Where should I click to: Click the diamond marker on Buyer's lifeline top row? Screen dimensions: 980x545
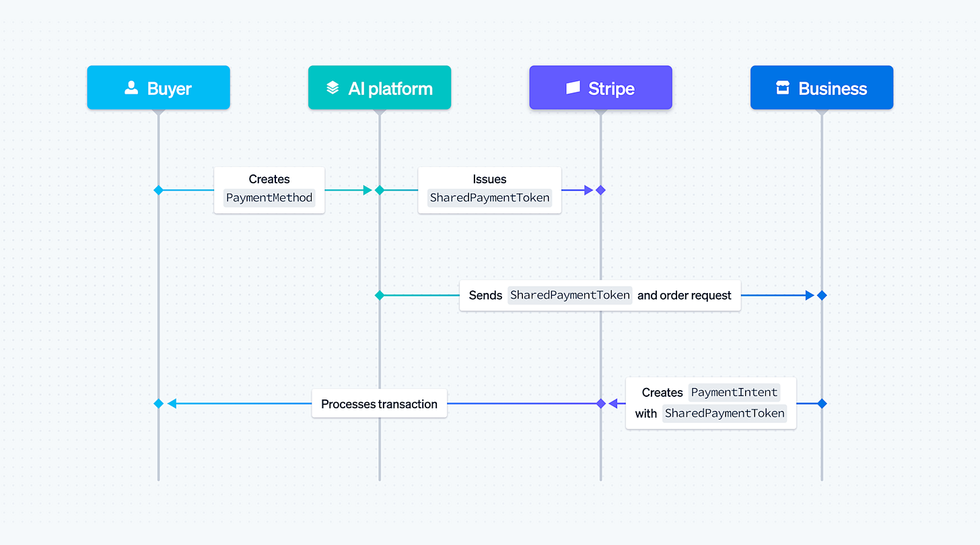coord(158,190)
